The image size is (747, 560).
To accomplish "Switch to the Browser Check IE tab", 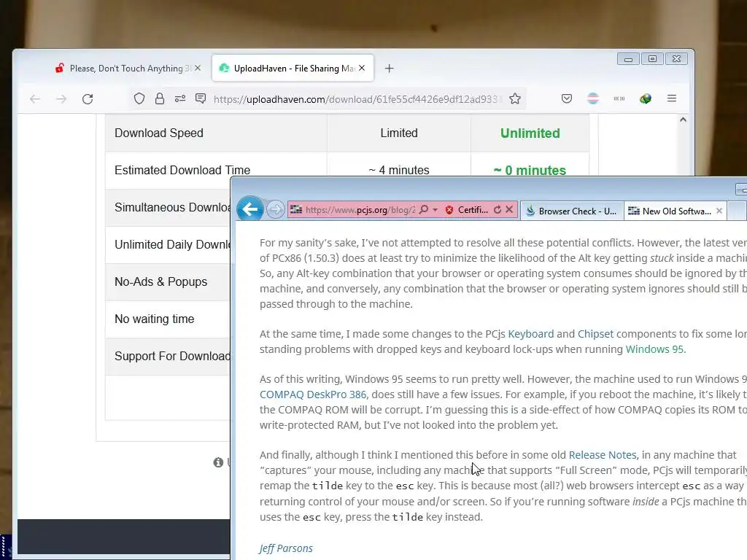I will click(572, 211).
